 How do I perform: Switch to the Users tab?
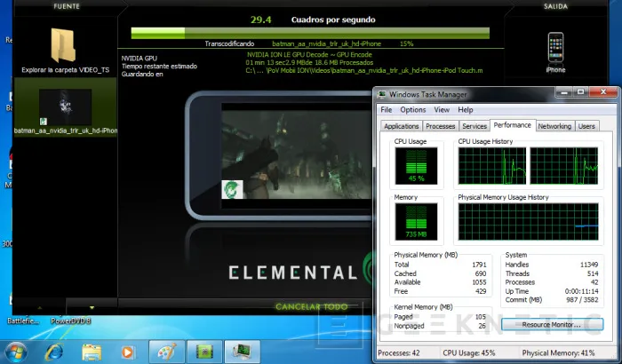coord(586,126)
